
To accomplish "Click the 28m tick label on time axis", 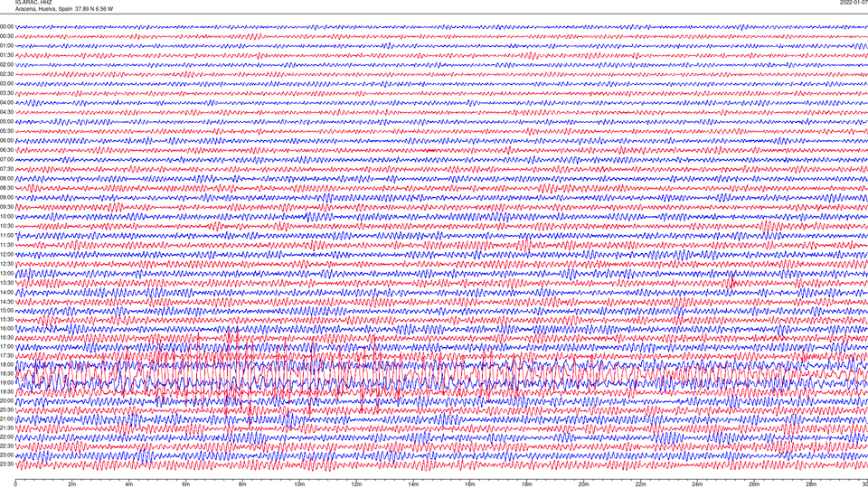I will (x=811, y=484).
